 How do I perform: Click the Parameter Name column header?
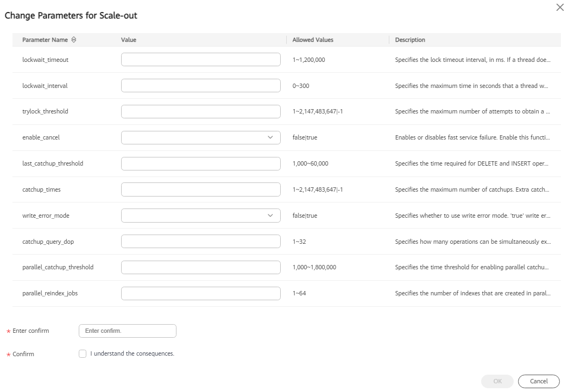(45, 40)
